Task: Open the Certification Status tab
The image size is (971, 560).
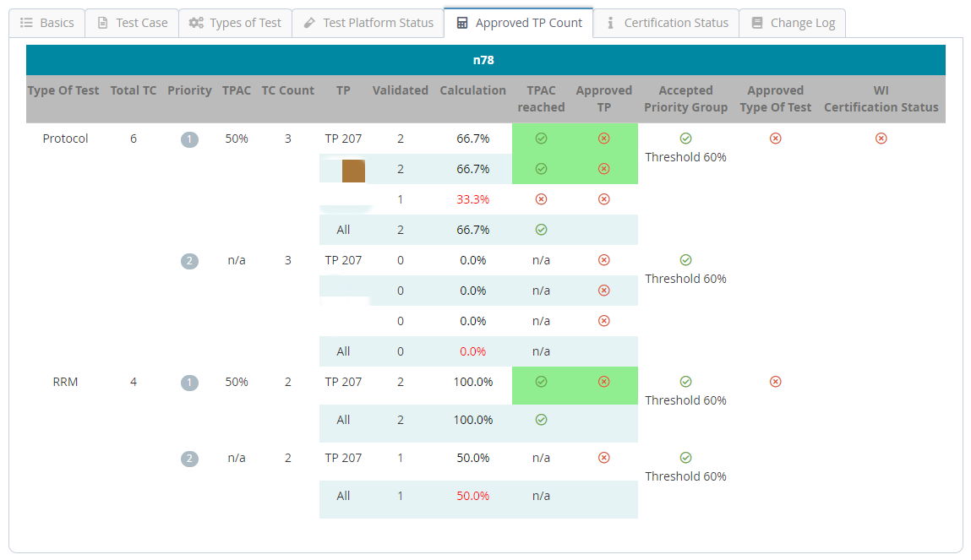Action: click(666, 23)
